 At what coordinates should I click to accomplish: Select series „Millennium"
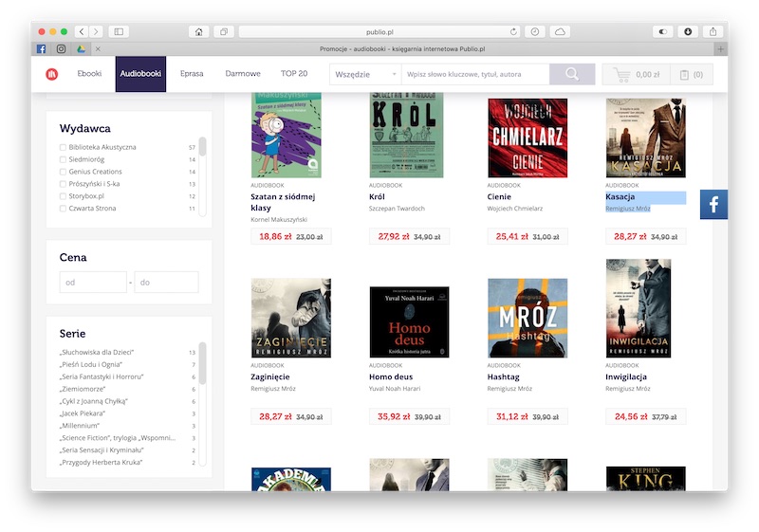point(80,426)
